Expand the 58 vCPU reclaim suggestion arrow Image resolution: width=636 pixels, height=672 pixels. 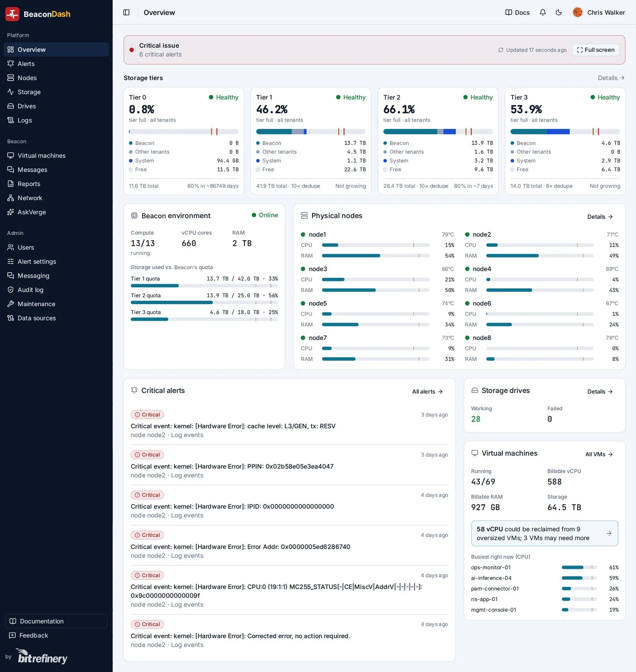(609, 533)
